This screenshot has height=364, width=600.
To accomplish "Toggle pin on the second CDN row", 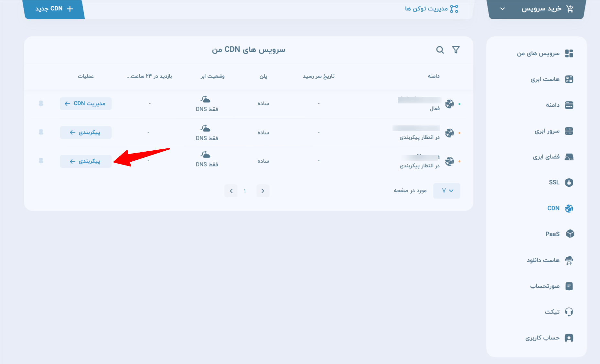I will pyautogui.click(x=41, y=133).
